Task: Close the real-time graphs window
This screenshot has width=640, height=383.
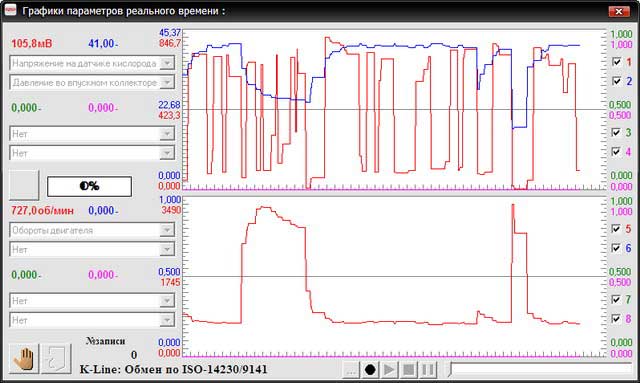Action: point(619,11)
